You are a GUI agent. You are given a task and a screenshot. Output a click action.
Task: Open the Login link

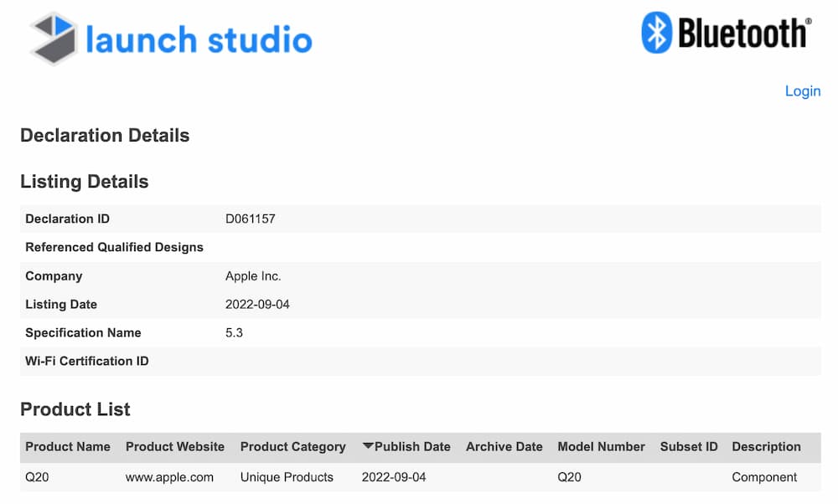tap(802, 91)
